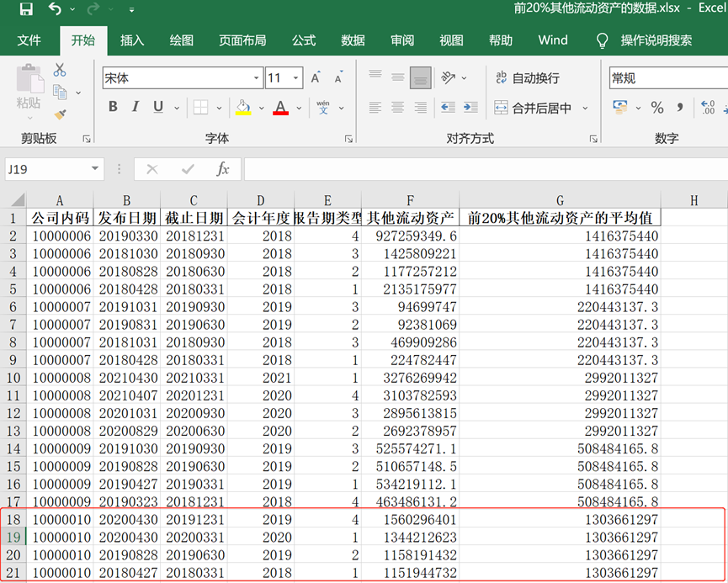
Task: Click the Insert Function fx icon
Action: point(223,169)
